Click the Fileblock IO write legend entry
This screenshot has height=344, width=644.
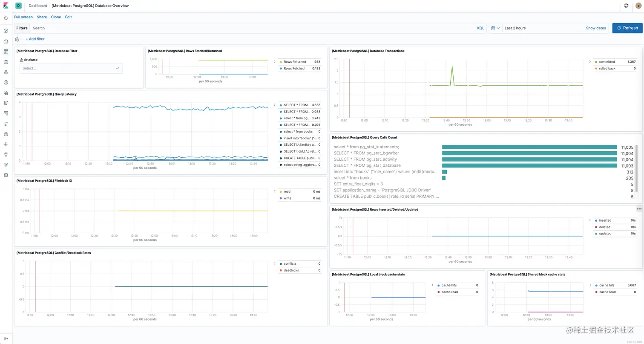(300, 198)
